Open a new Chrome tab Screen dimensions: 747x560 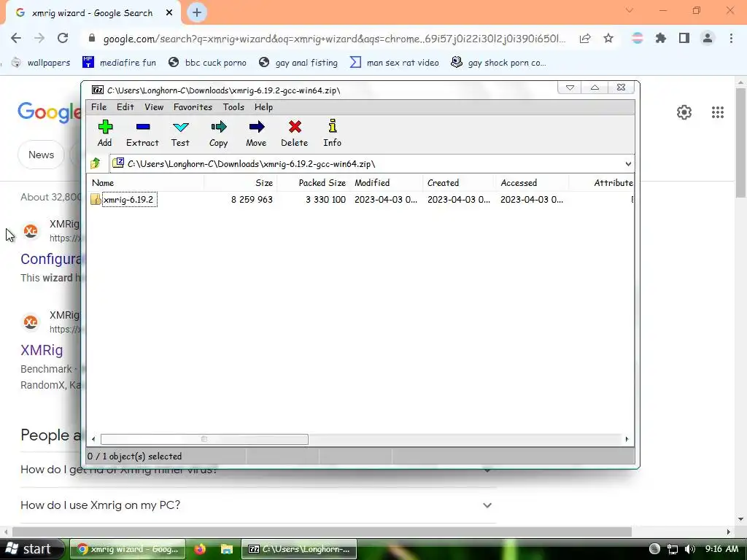(x=197, y=13)
